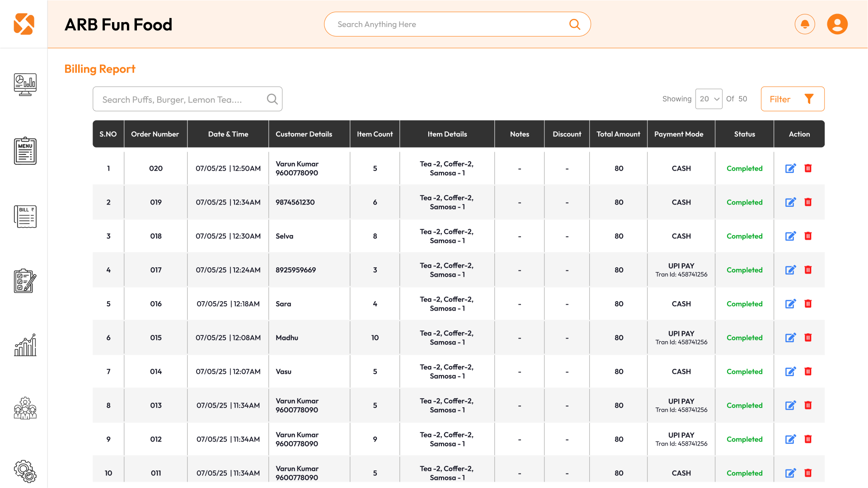Edit order 014

(790, 372)
